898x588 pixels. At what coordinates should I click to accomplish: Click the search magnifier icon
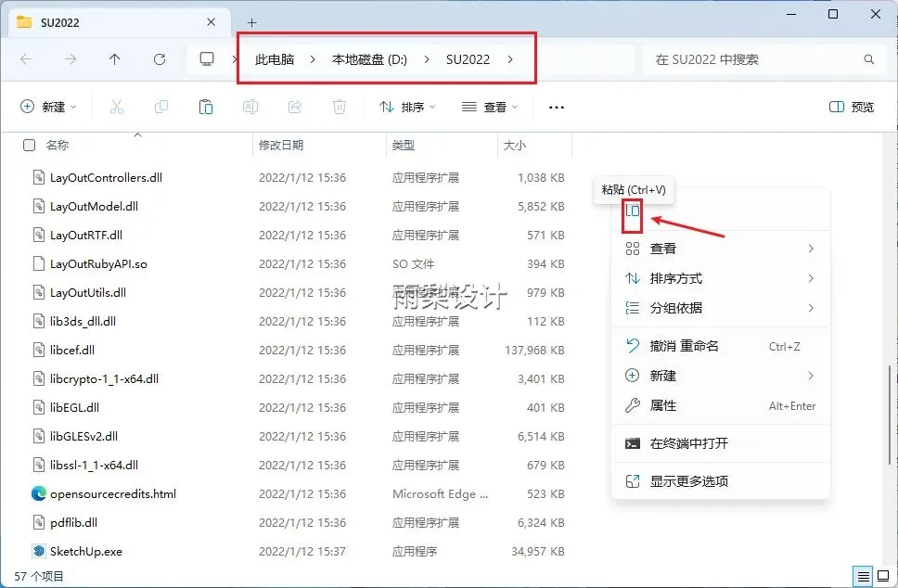point(869,59)
